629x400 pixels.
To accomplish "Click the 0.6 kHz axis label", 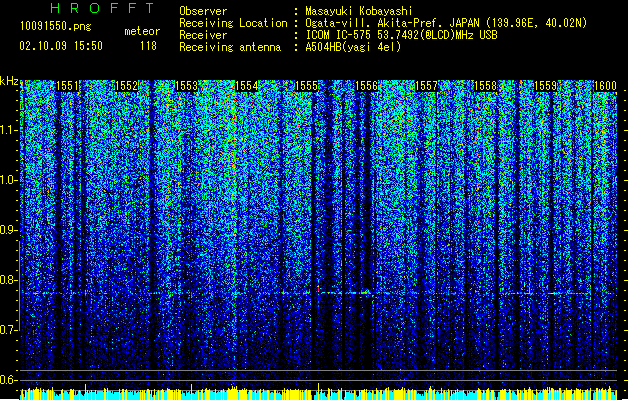I will [9, 380].
